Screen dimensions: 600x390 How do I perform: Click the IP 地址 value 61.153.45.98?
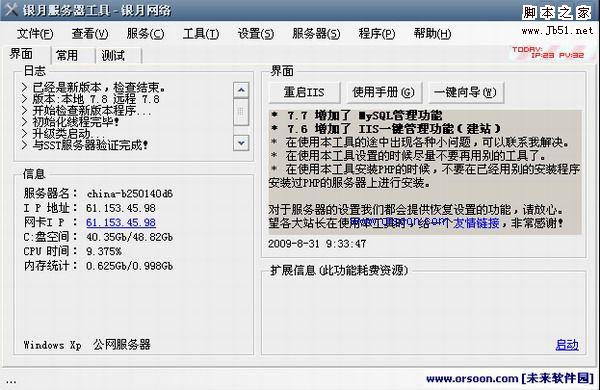pyautogui.click(x=121, y=208)
